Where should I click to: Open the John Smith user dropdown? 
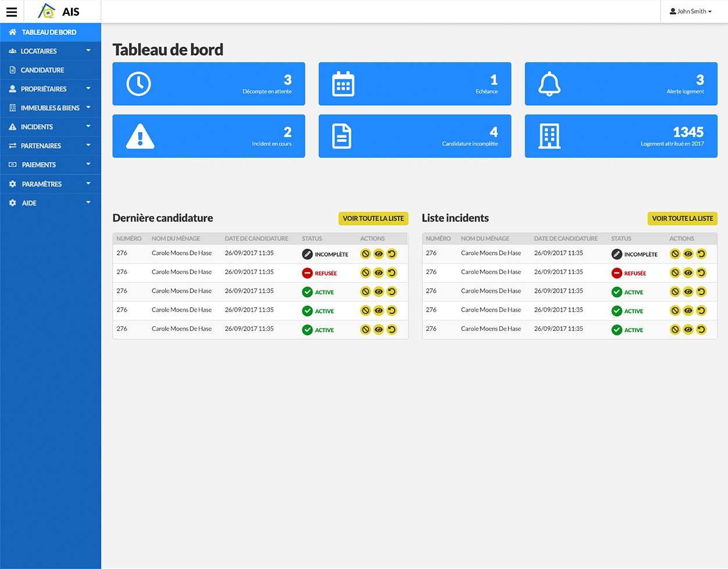[691, 11]
